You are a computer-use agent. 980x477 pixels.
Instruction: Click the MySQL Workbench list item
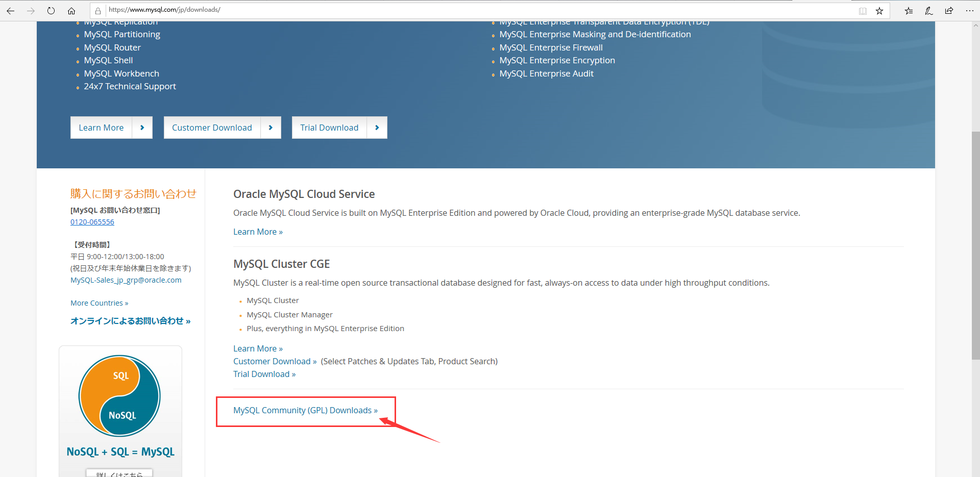pyautogui.click(x=121, y=73)
